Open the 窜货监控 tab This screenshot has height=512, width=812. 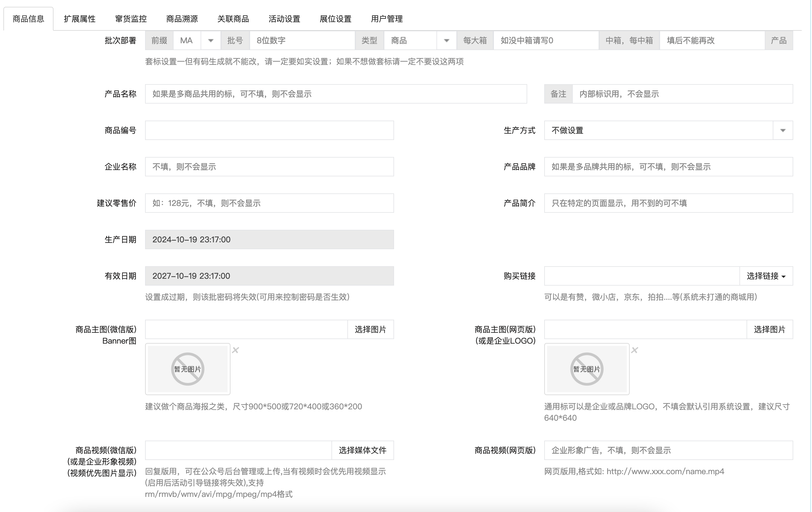coord(131,19)
